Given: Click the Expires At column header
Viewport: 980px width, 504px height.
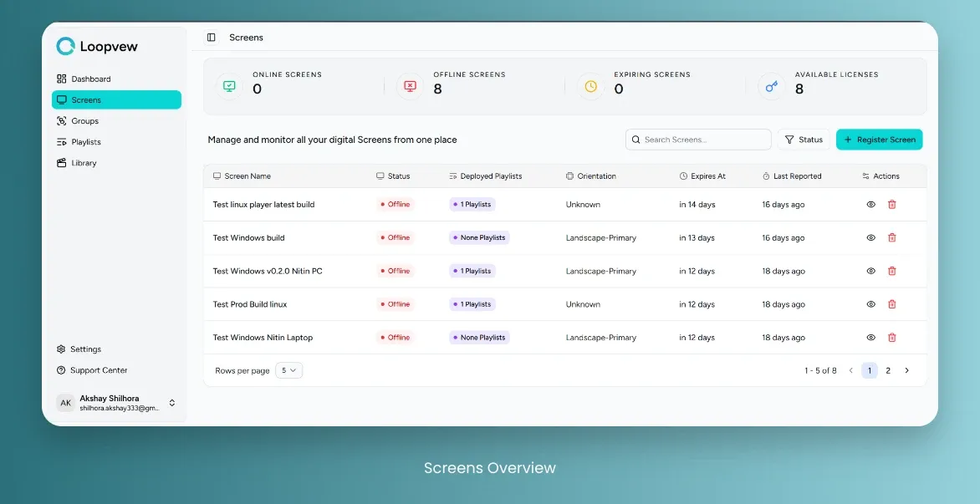Looking at the screenshot, I should (x=702, y=176).
